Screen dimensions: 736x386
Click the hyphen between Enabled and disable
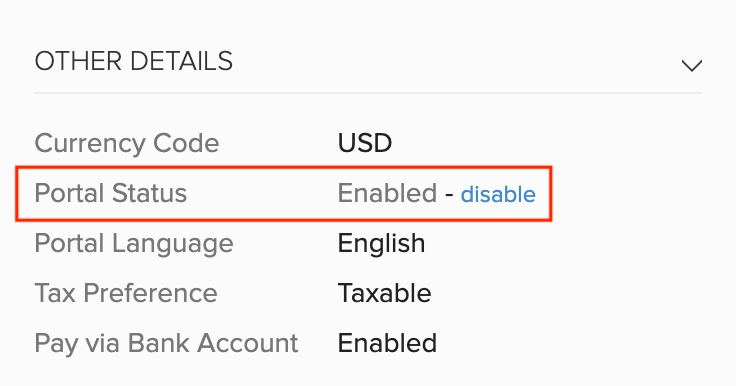click(x=449, y=194)
